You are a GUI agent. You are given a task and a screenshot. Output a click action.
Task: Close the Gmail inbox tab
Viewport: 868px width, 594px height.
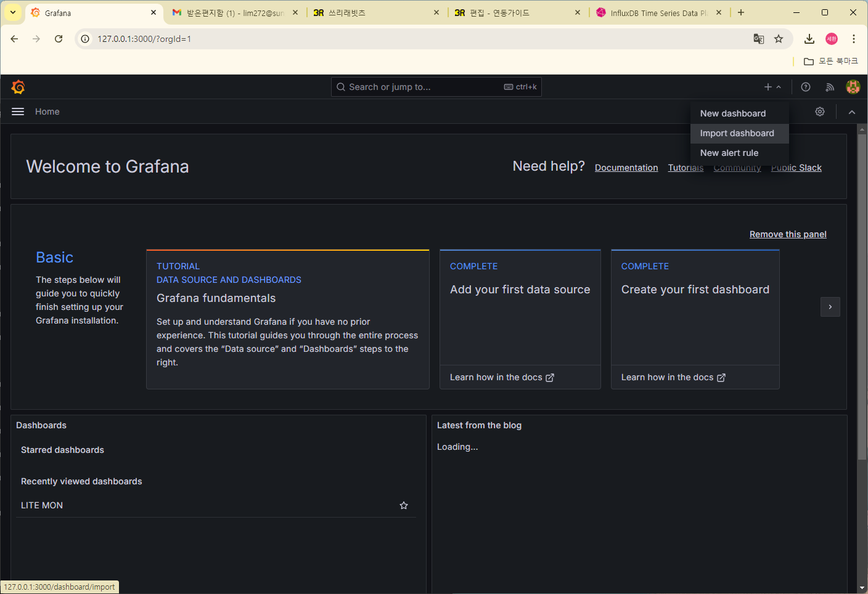click(295, 12)
